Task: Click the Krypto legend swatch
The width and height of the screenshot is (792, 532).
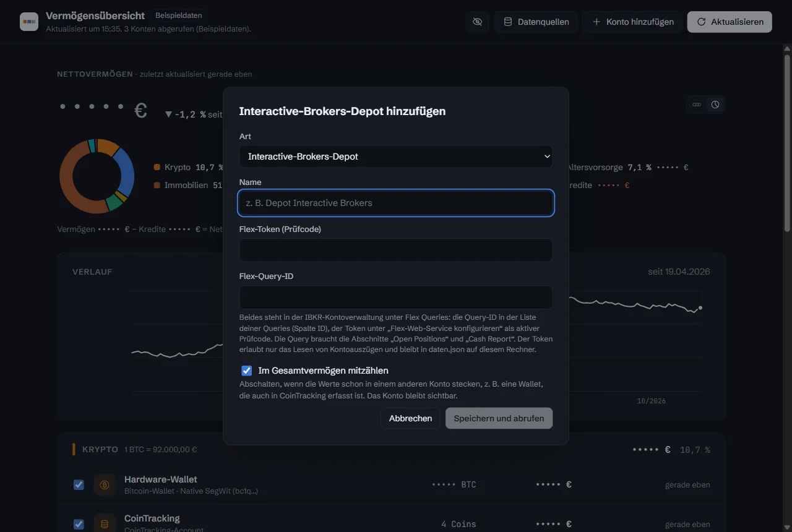Action: [157, 167]
